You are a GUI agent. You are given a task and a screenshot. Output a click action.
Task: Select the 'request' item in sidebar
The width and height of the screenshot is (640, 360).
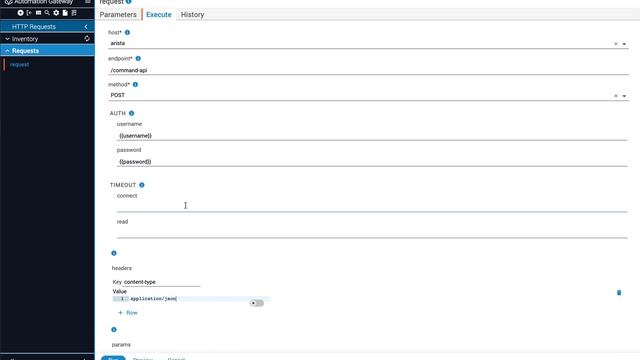click(20, 64)
